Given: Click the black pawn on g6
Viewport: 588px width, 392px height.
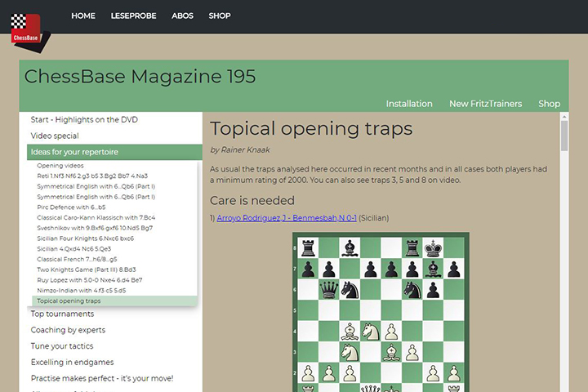Looking at the screenshot, I should [x=433, y=290].
